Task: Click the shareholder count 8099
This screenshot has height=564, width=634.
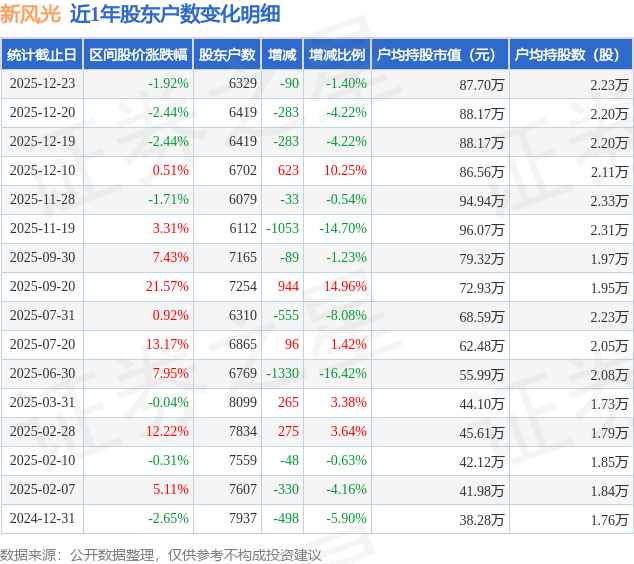Action: [x=243, y=403]
